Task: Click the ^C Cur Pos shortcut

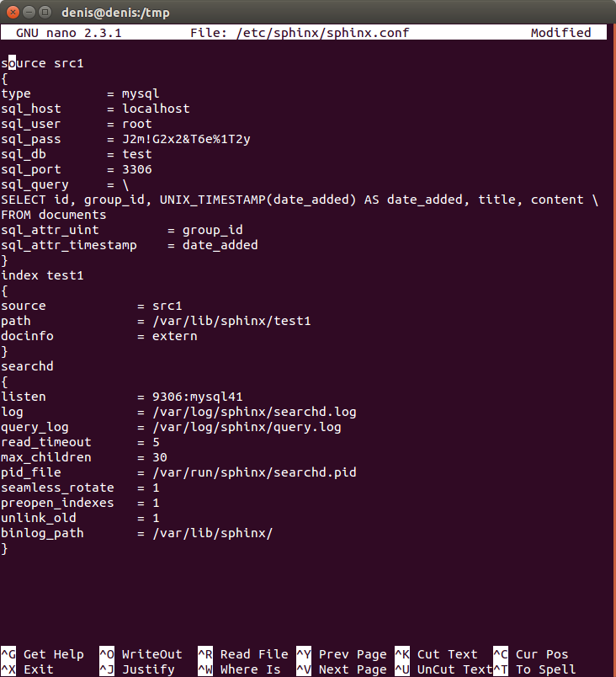Action: 531,654
